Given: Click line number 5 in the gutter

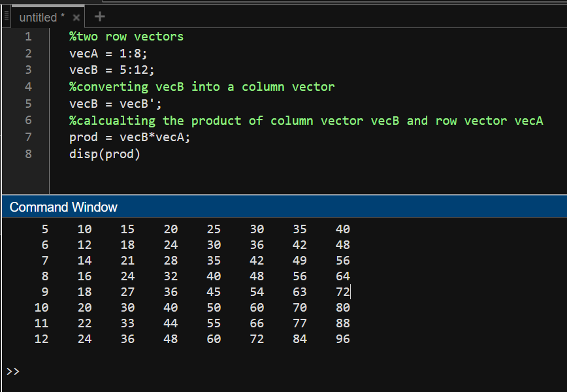Looking at the screenshot, I should [x=28, y=104].
